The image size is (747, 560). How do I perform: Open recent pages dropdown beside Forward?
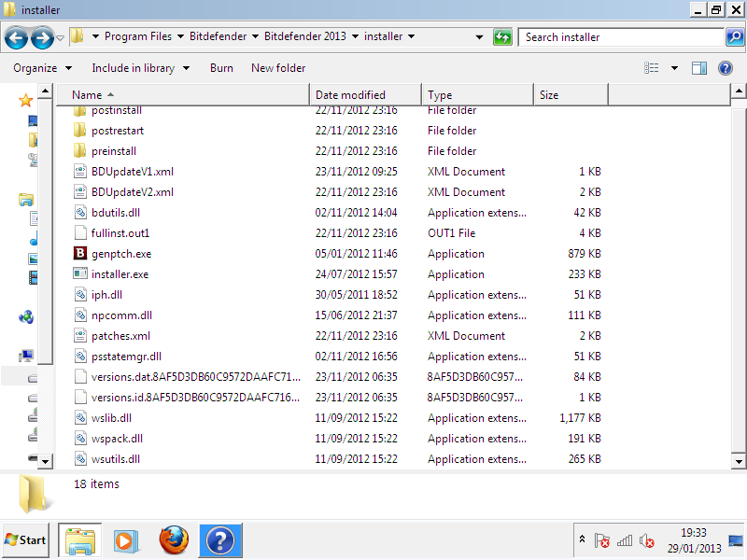coord(60,37)
